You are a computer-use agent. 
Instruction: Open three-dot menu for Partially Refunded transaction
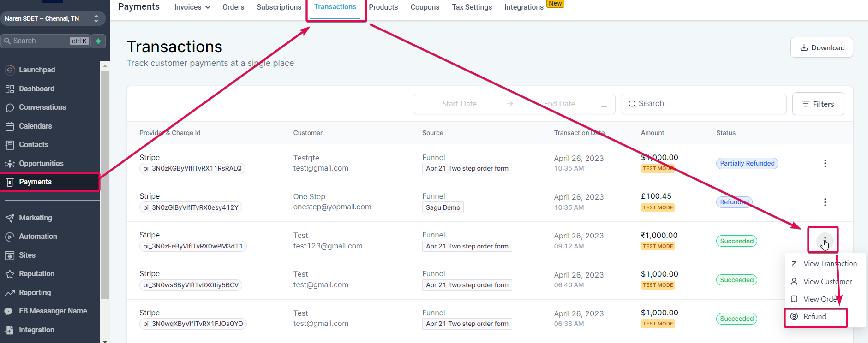pos(825,163)
